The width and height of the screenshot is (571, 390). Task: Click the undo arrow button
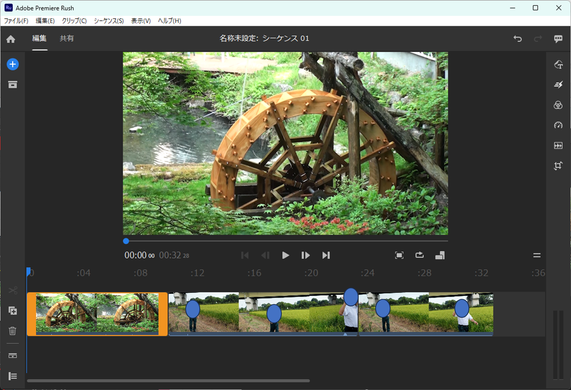[x=517, y=39]
